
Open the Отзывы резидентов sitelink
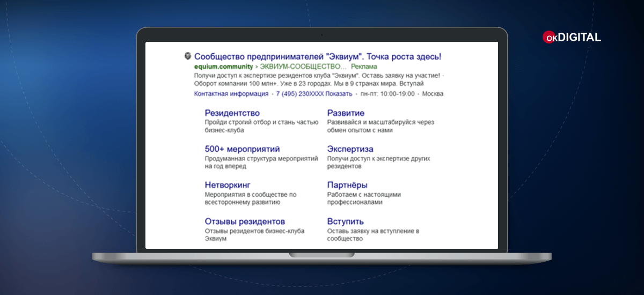pyautogui.click(x=245, y=222)
